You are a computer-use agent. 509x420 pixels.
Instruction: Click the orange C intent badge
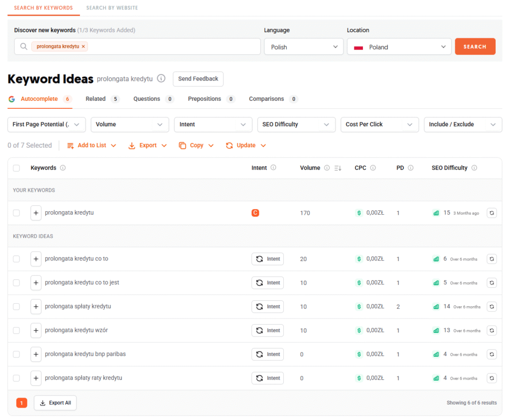click(x=255, y=213)
